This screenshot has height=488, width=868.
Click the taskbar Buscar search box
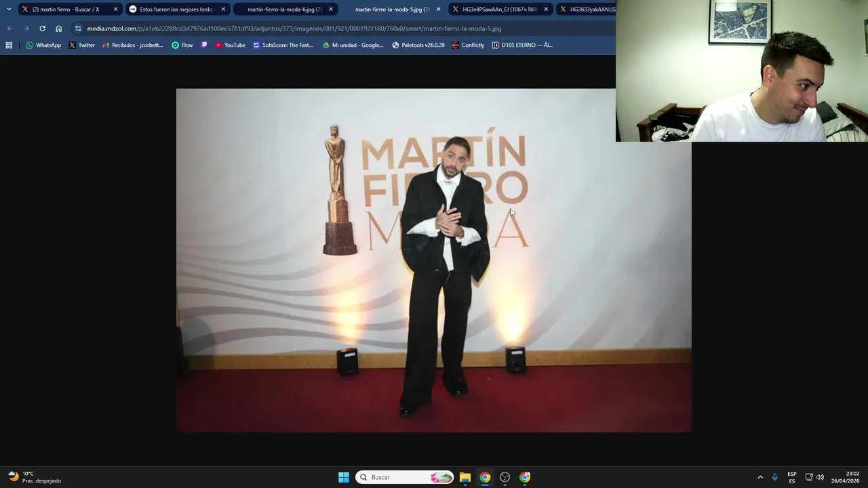405,477
